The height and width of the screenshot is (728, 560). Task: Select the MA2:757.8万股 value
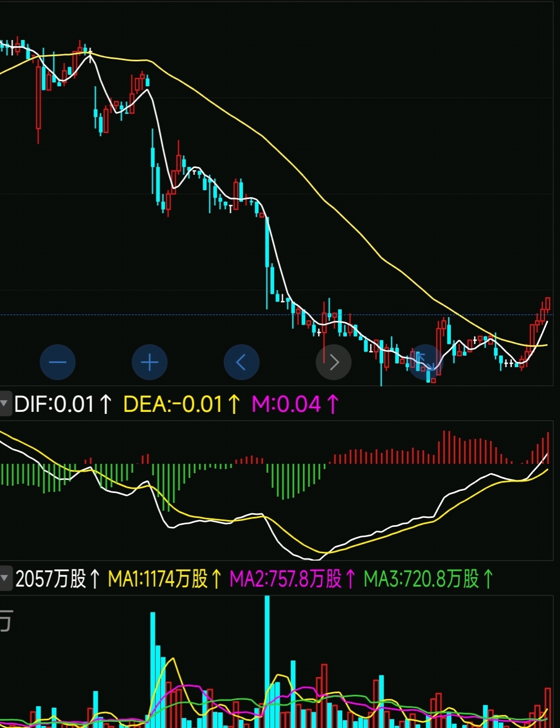pos(293,579)
